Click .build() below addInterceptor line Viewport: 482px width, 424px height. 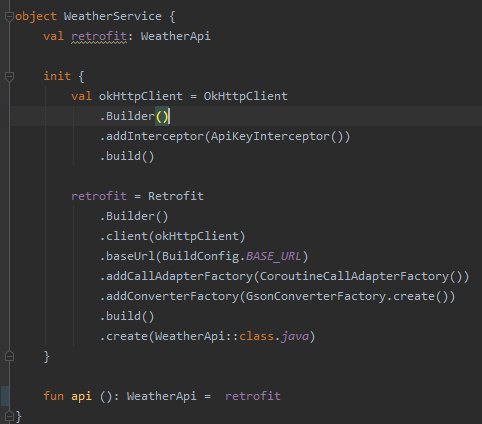pyautogui.click(x=127, y=156)
